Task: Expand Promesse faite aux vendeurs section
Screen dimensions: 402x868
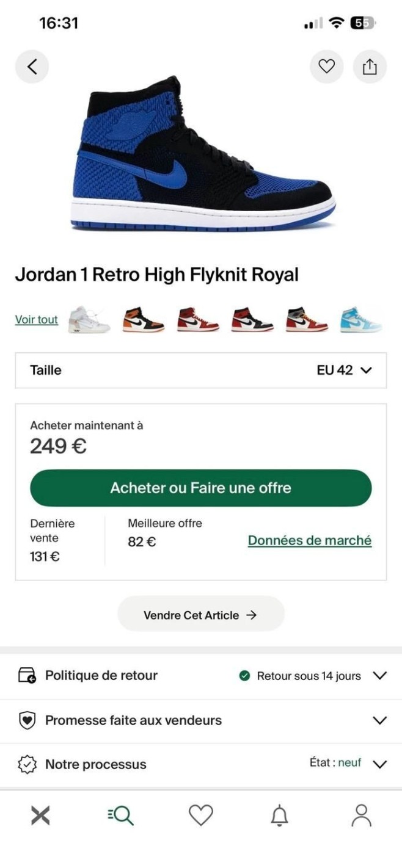Action: pos(201,720)
